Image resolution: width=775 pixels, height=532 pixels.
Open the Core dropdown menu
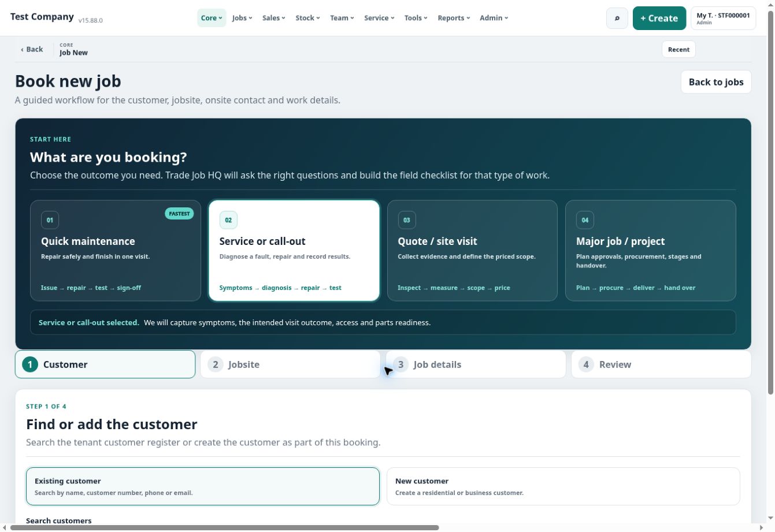click(x=212, y=18)
